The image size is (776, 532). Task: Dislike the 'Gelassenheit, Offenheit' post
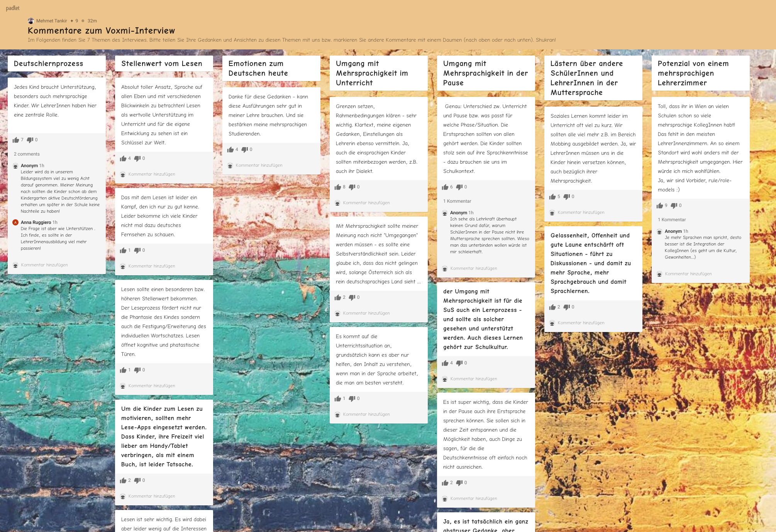point(567,307)
